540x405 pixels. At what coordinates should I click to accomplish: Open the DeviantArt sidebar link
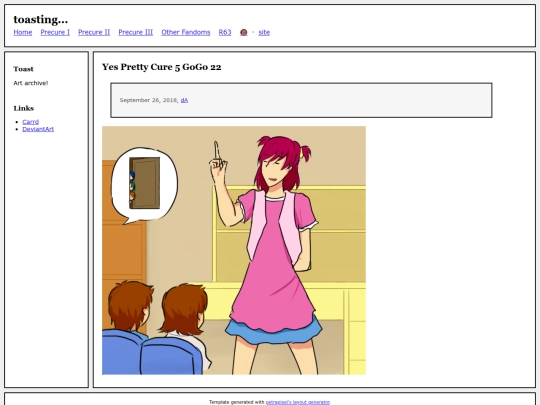pos(38,129)
